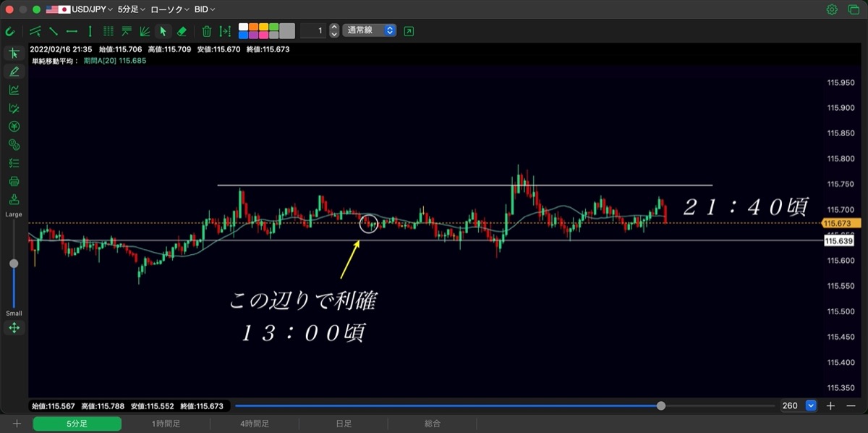Click the 115.639 price label on axis
Image resolution: width=868 pixels, height=433 pixels.
tap(838, 240)
